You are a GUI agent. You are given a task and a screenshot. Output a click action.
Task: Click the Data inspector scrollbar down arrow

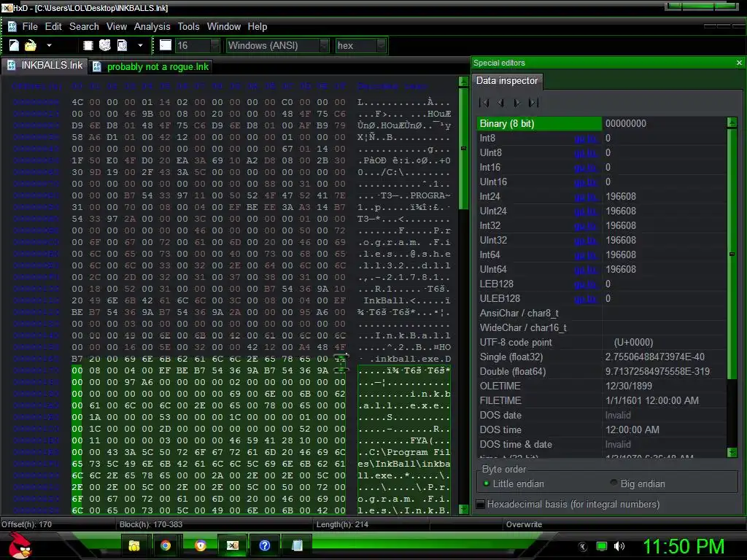tap(732, 452)
